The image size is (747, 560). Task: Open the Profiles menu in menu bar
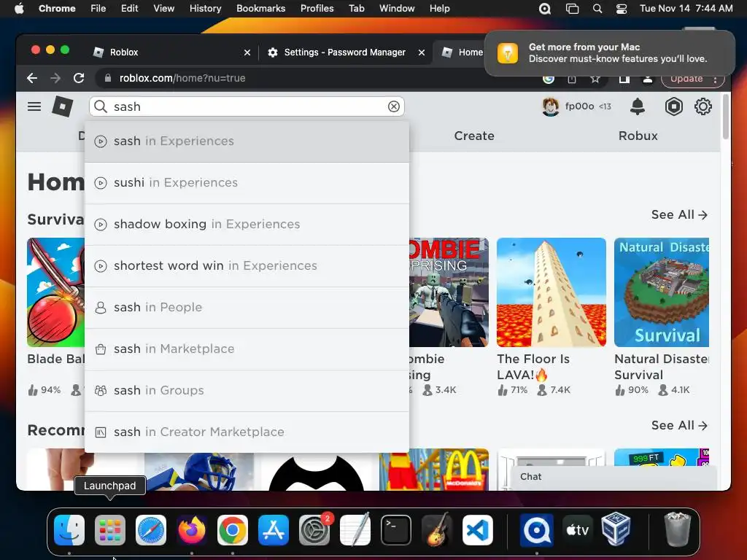click(x=317, y=9)
